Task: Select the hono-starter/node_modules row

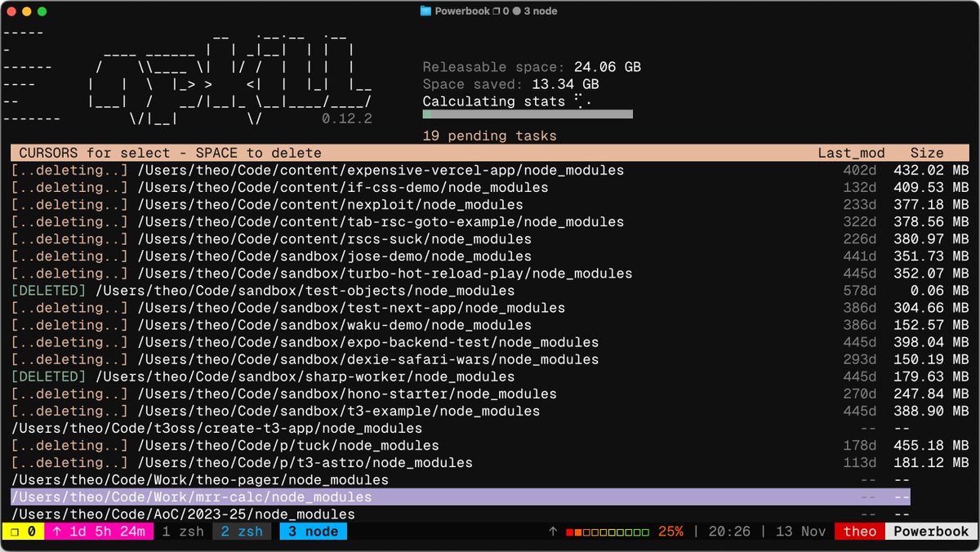Action: pos(490,394)
